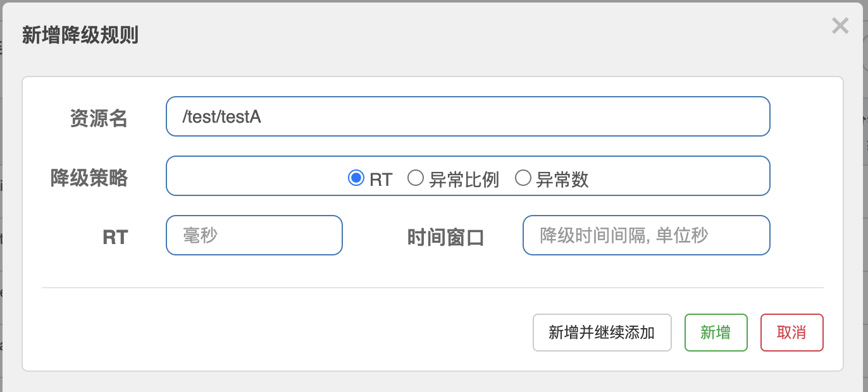Focus the 时间窗口 降级时间间隔 input field
868x392 pixels.
click(x=646, y=235)
